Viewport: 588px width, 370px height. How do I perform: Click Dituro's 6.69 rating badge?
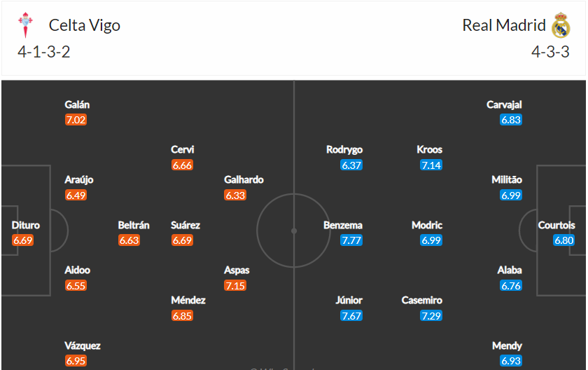click(x=22, y=240)
